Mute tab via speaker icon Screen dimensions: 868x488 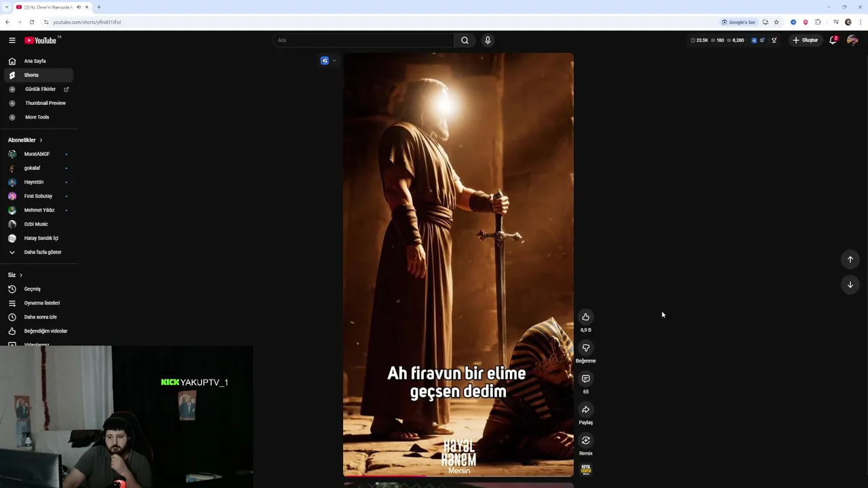[79, 7]
